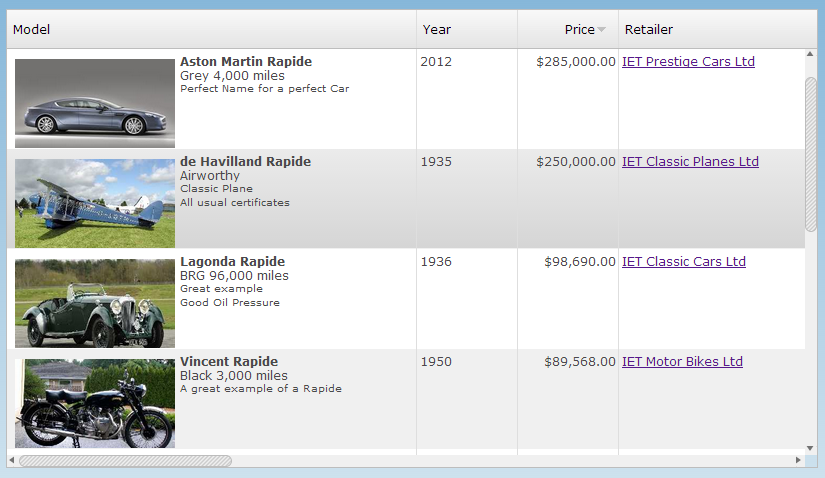Click the horizontal scrollbar thumb
This screenshot has height=478, width=825.
point(125,461)
